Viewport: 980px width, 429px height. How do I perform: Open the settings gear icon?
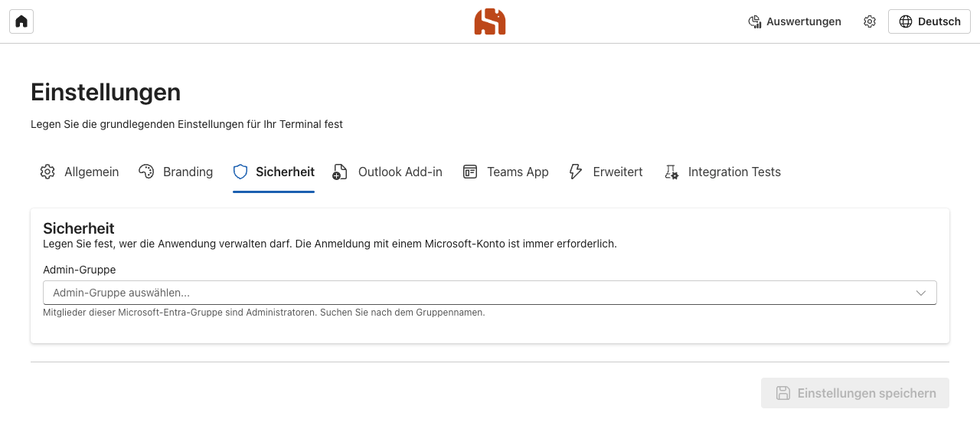tap(870, 21)
